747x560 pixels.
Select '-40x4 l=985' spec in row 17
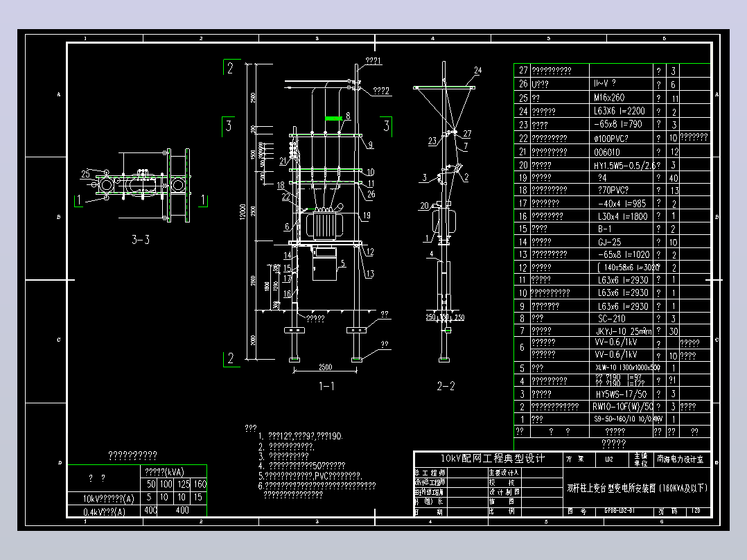[x=622, y=204]
